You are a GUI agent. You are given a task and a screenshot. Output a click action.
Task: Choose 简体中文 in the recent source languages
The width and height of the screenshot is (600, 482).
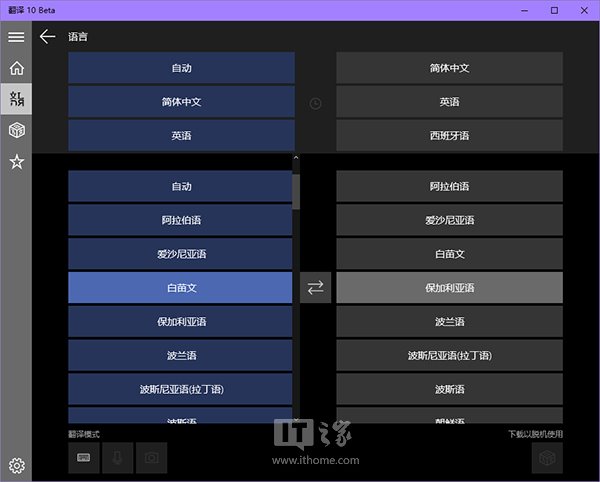pyautogui.click(x=181, y=101)
